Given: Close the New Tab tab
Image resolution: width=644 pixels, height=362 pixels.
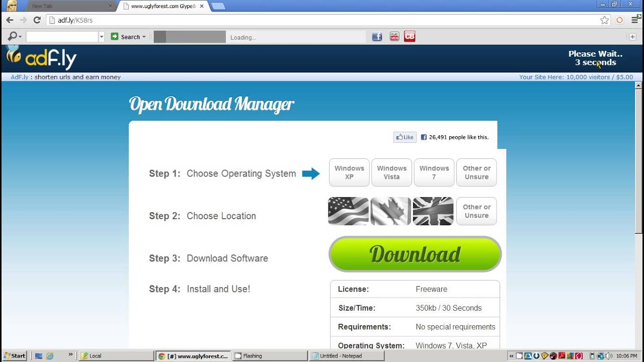Looking at the screenshot, I should pos(110,6).
